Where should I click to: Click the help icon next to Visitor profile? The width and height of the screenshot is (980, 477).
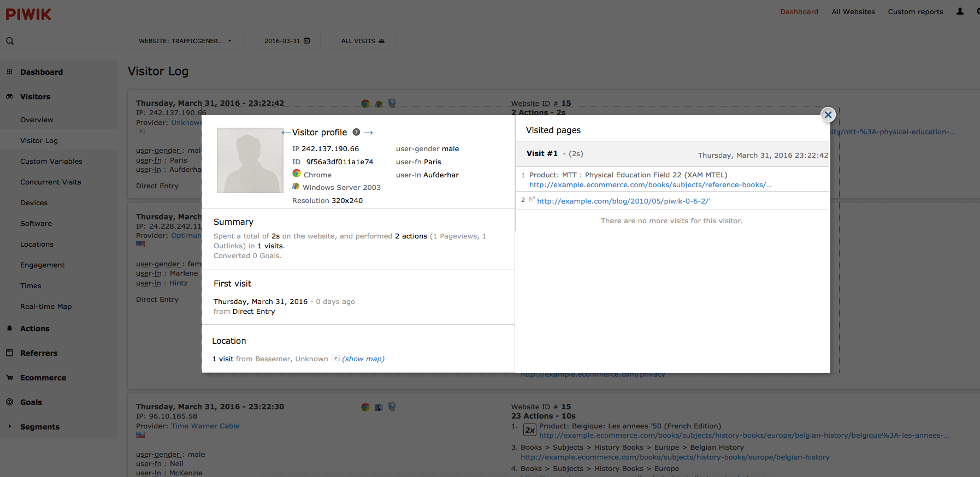(356, 132)
